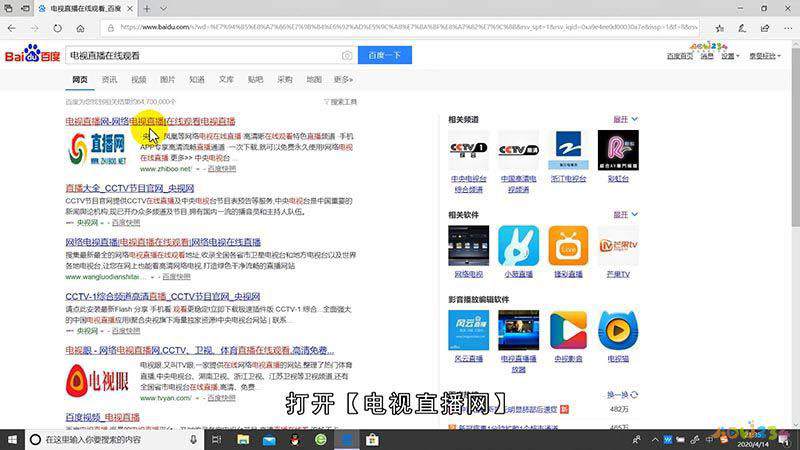Switch to the 知道 tab
This screenshot has width=800, height=450.
coord(196,80)
